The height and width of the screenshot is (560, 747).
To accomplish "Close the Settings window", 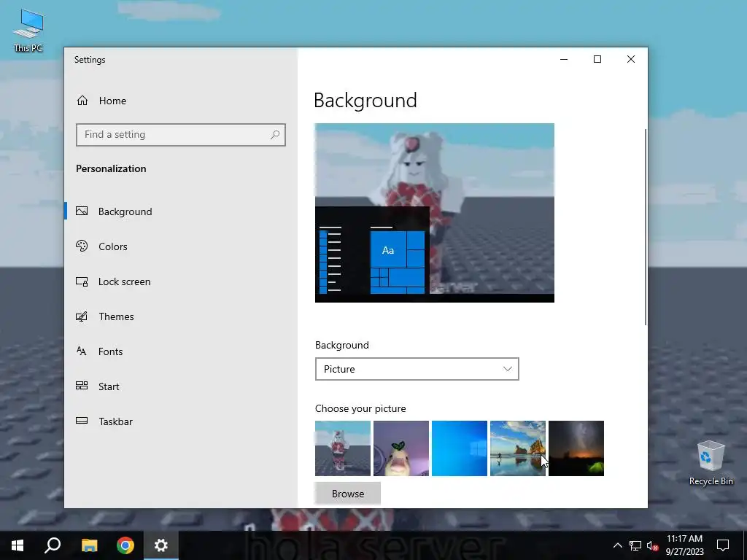I will coord(631,59).
